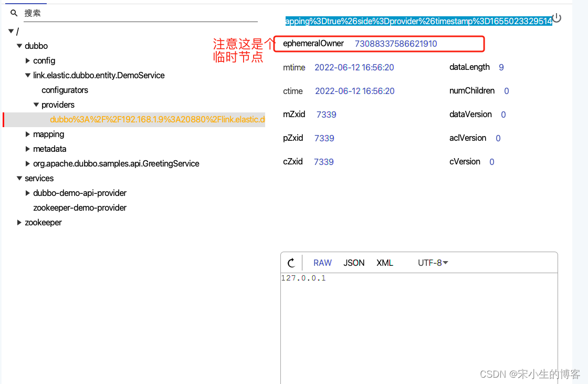Select the zookeeper-demo-provider tree item
Screen dimensions: 588x384
(80, 208)
